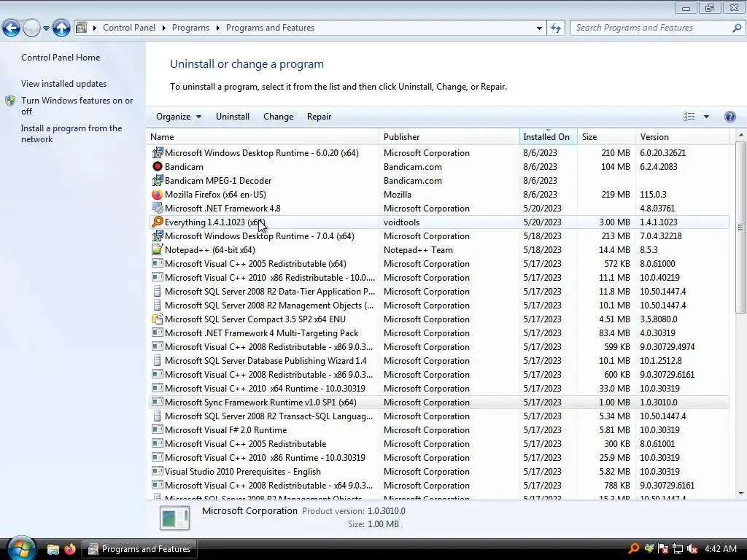Select SQL Server Database Publishing Wizard icon
747x560 pixels.
coord(158,360)
